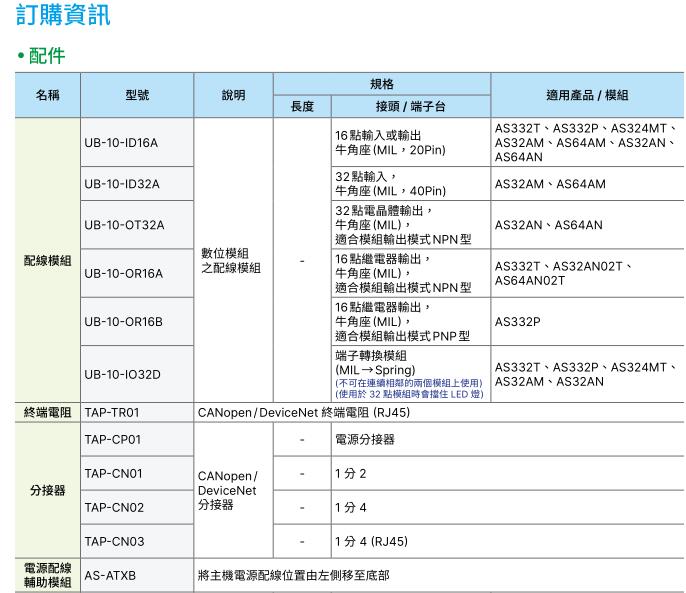Click the 型號 column header
The image size is (686, 593).
tap(137, 95)
